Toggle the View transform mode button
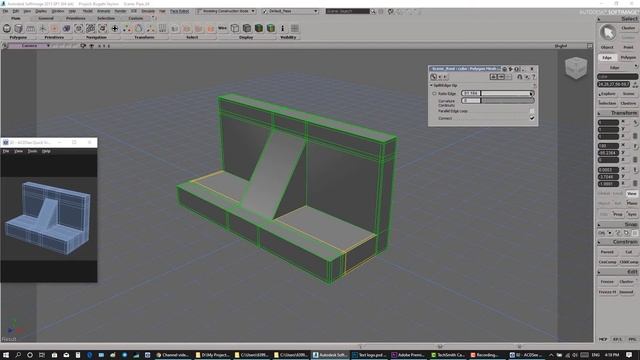640x360 pixels. [x=631, y=193]
